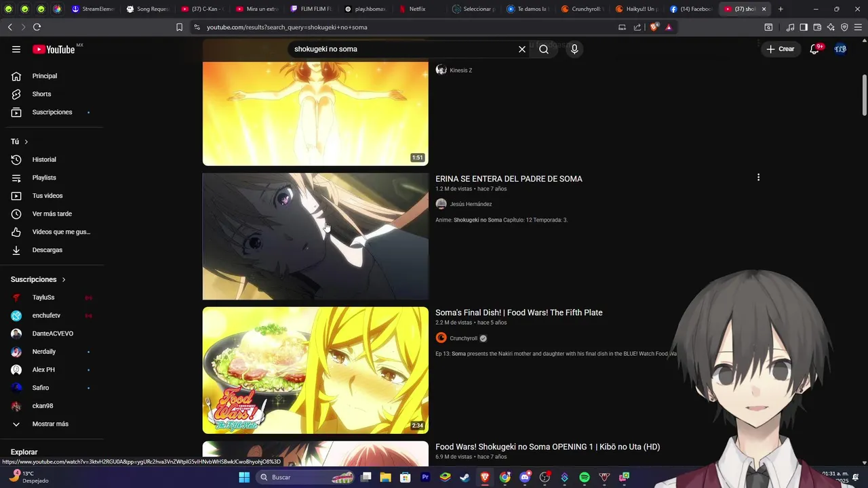Bookmark this page in the address bar

point(179,27)
